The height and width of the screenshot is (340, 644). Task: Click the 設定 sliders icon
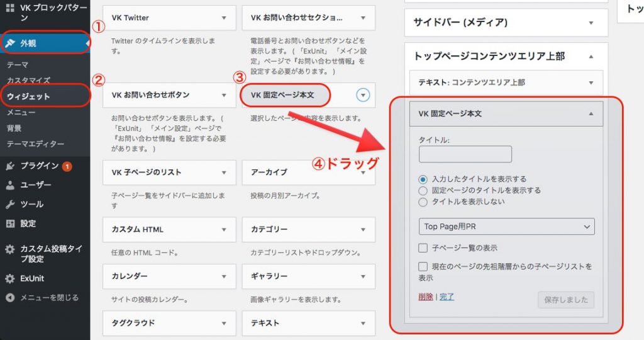10,224
